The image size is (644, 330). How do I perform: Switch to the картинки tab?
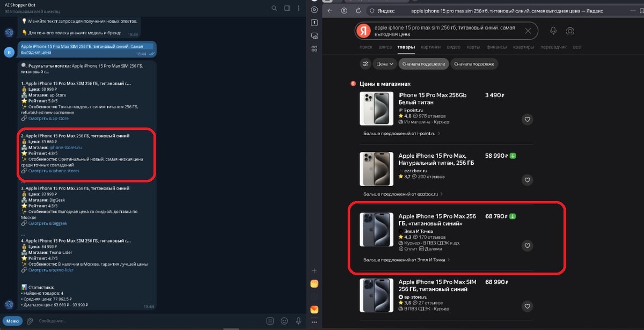(x=430, y=47)
